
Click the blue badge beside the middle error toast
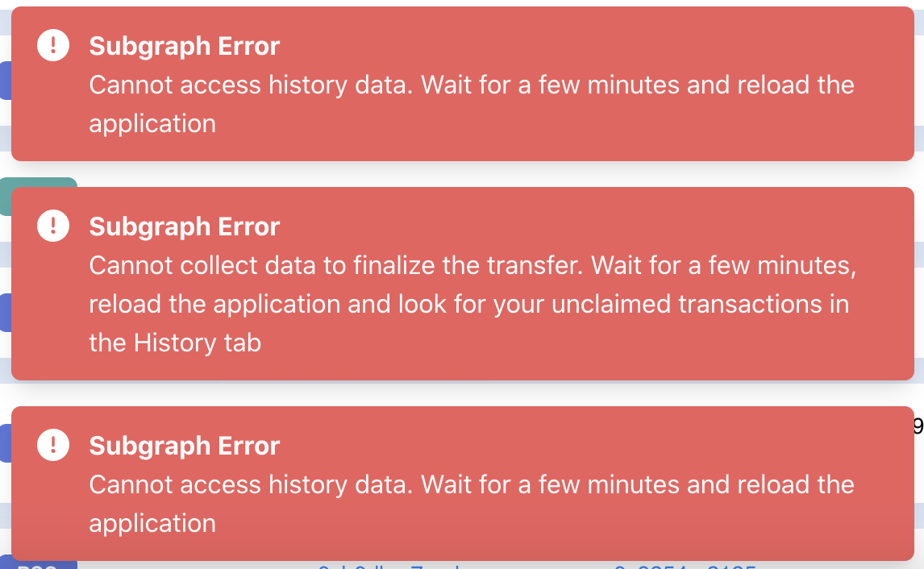pos(5,312)
